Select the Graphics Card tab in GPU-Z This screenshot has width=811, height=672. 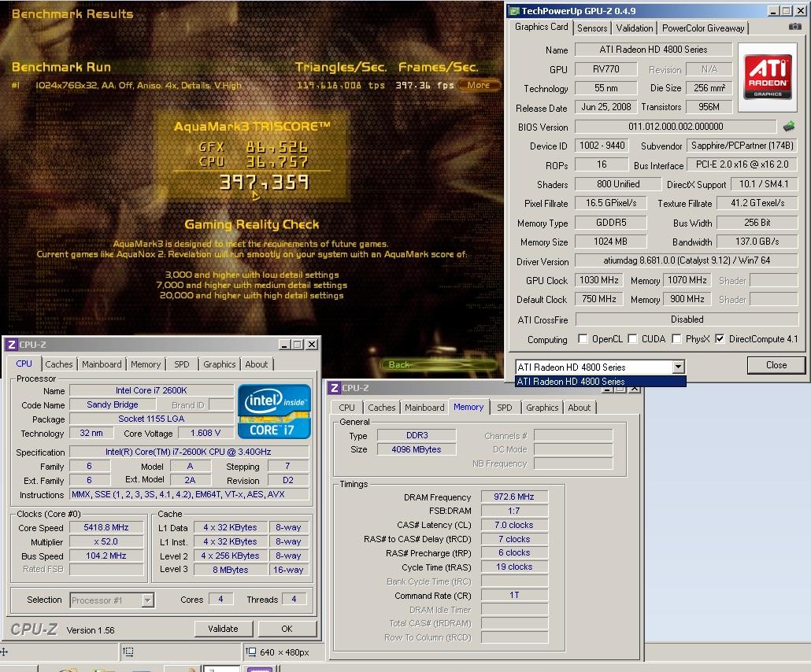point(541,27)
